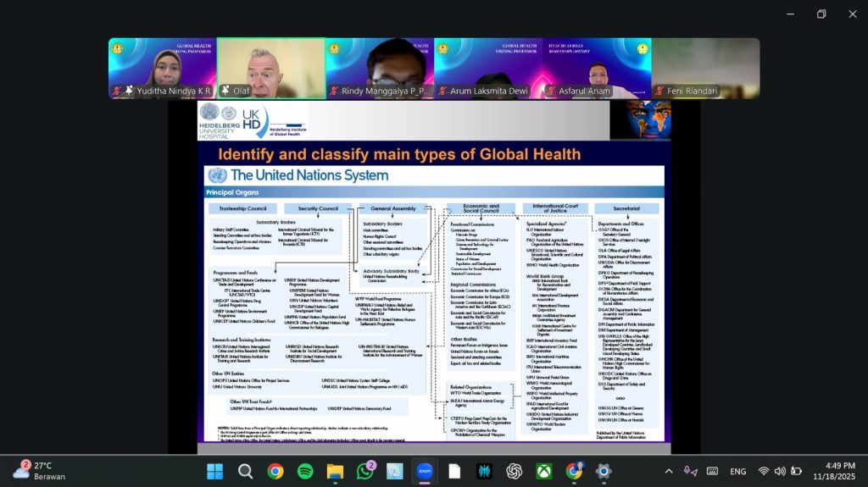Open the Xbox app icon
Screen dimensions: 868x487
pyautogui.click(x=543, y=471)
